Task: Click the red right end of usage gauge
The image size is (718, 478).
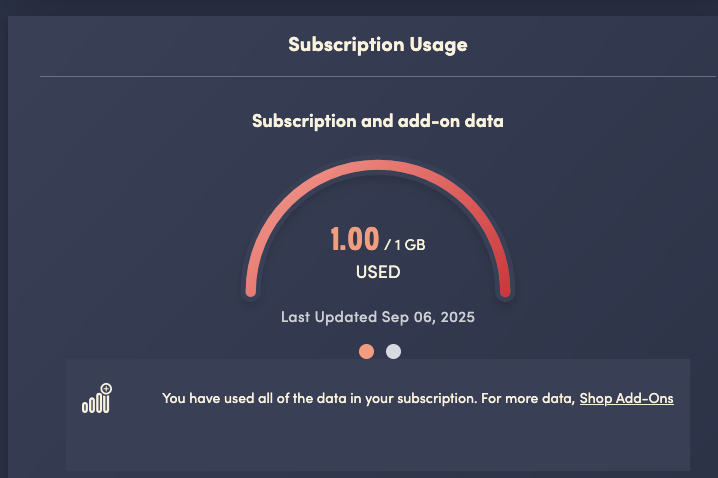Action: [505, 291]
